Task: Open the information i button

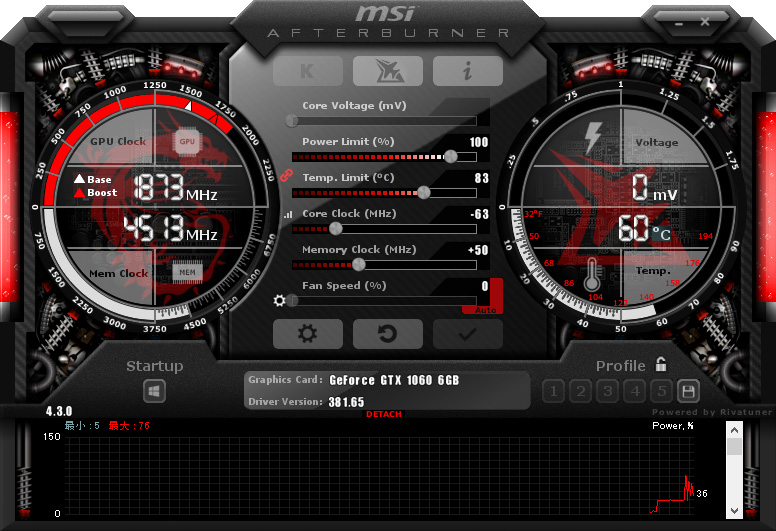Action: pyautogui.click(x=468, y=71)
